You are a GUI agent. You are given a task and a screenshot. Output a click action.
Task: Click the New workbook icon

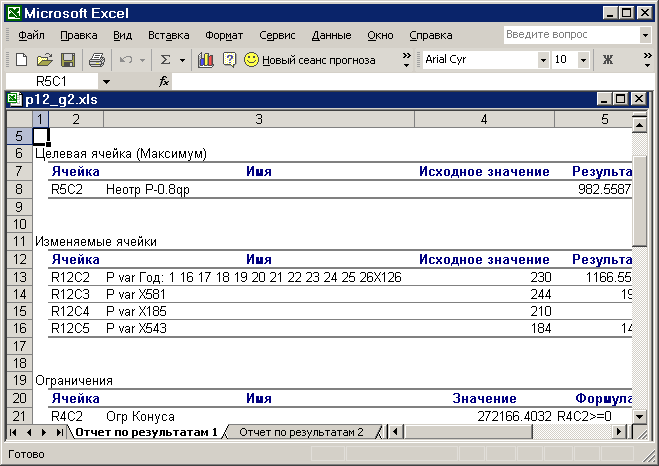click(x=21, y=60)
